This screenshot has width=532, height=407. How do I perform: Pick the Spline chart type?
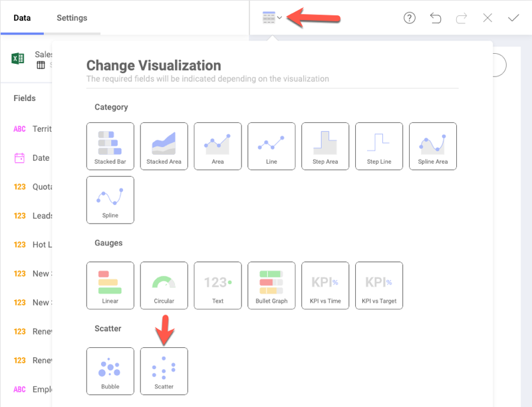[110, 200]
